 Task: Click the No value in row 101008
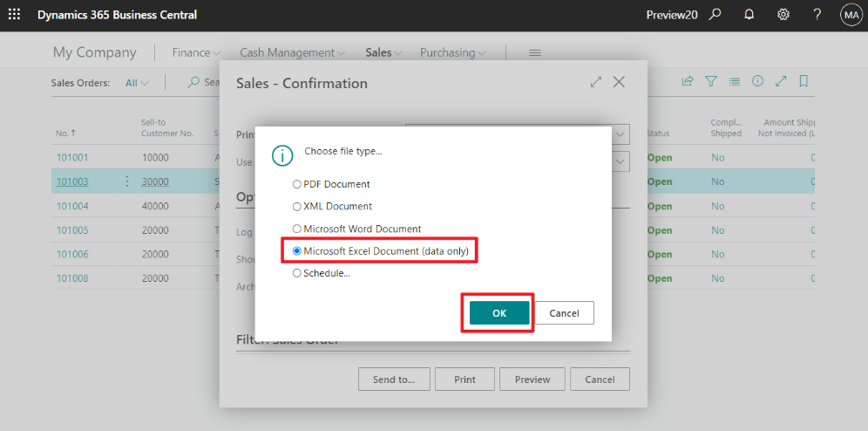pyautogui.click(x=718, y=278)
